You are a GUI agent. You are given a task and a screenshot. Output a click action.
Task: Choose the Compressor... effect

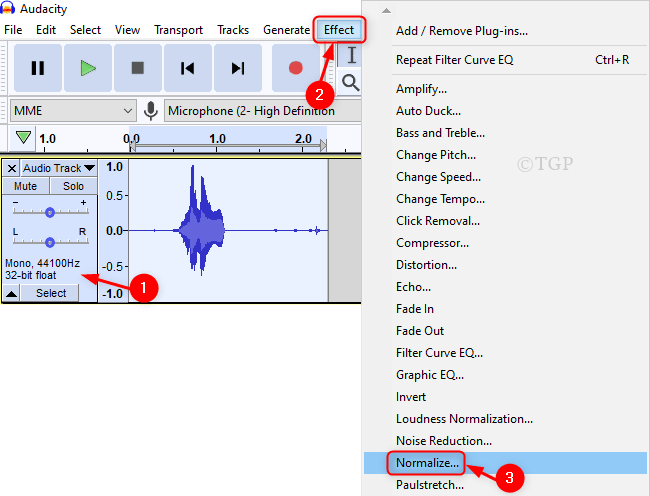(505, 243)
